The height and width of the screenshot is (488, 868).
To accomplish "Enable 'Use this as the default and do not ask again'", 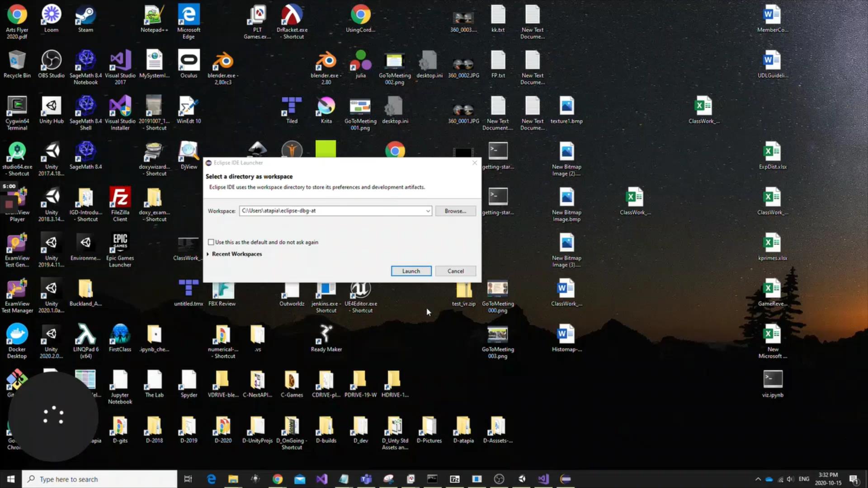I will coord(211,242).
